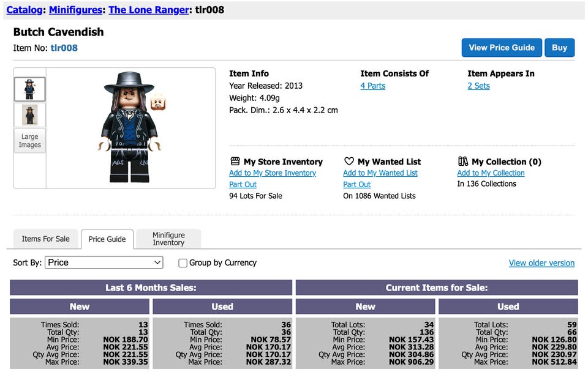Enable the Group by Currency checkbox
Image resolution: width=588 pixels, height=372 pixels.
click(x=183, y=263)
